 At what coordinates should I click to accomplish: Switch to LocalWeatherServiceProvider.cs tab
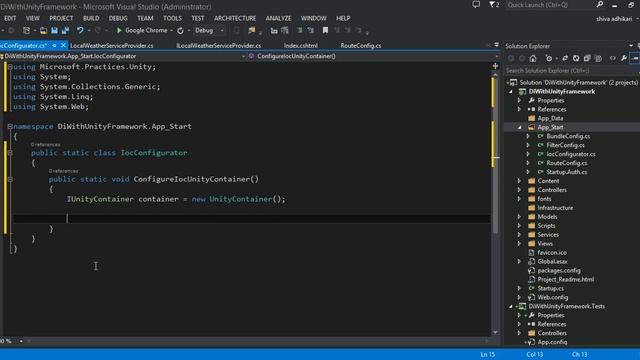click(112, 46)
